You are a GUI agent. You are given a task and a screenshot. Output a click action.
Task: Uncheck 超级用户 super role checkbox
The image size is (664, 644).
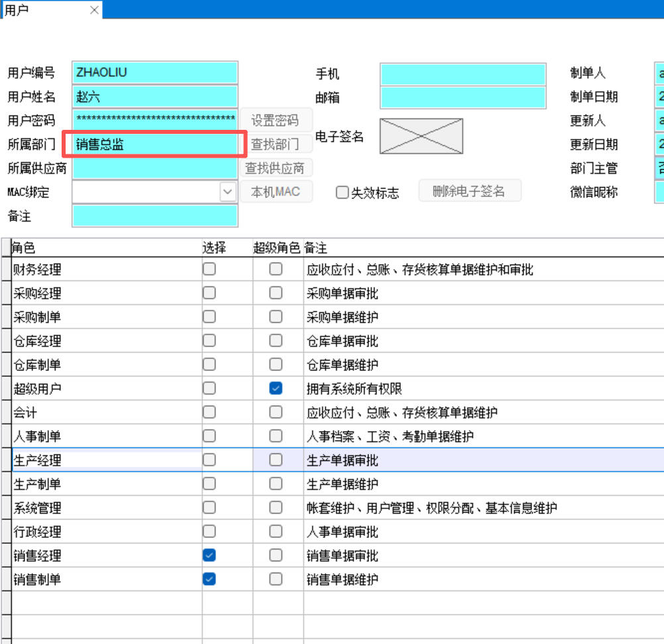pyautogui.click(x=276, y=389)
